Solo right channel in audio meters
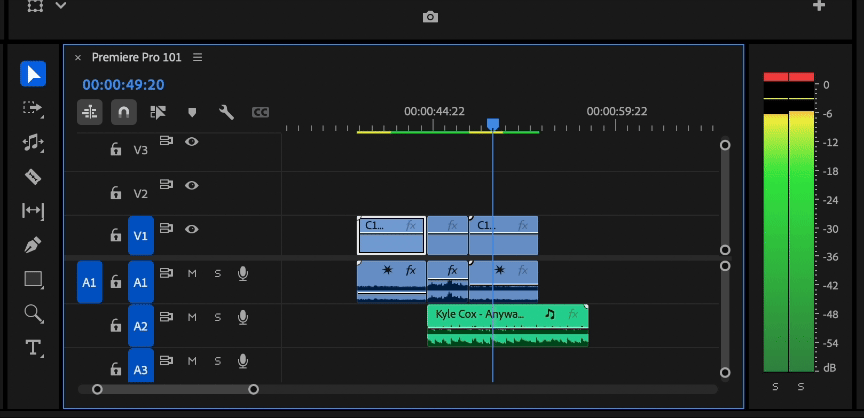864x418 pixels. pos(801,387)
